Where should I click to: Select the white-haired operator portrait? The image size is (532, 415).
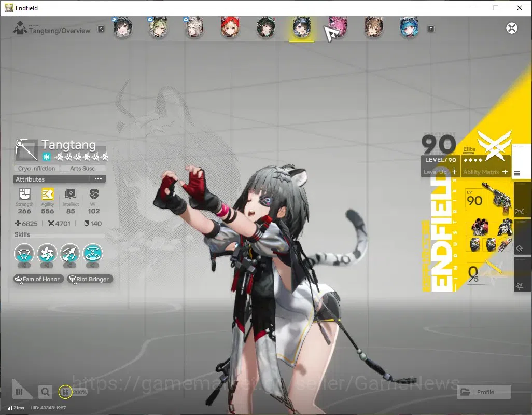pyautogui.click(x=194, y=27)
